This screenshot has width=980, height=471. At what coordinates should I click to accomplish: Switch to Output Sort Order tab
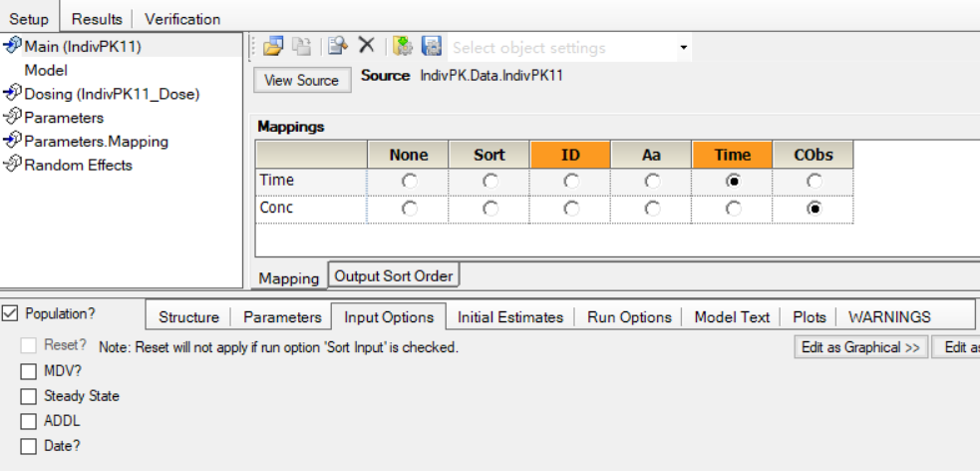394,275
